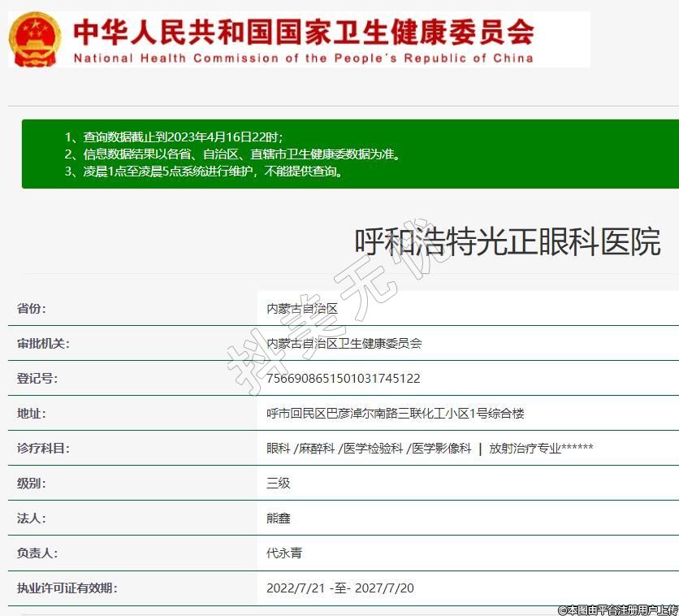Click the 审批机关 row label
This screenshot has height=616, width=679.
point(43,344)
